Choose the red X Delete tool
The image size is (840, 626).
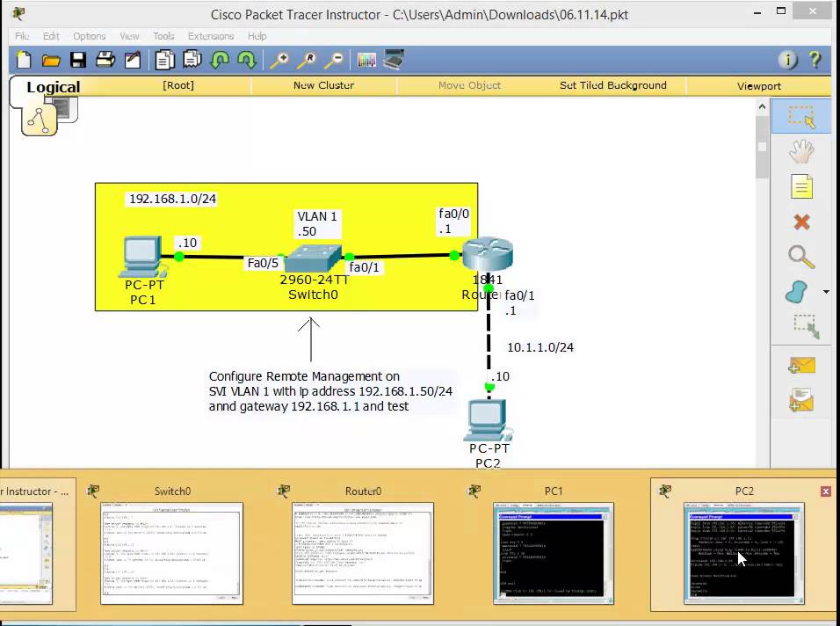pos(801,222)
